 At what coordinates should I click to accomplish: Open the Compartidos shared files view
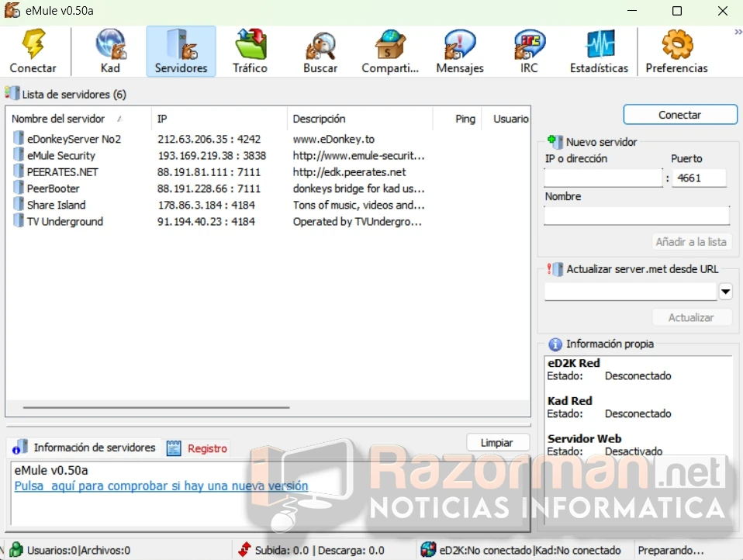[390, 51]
